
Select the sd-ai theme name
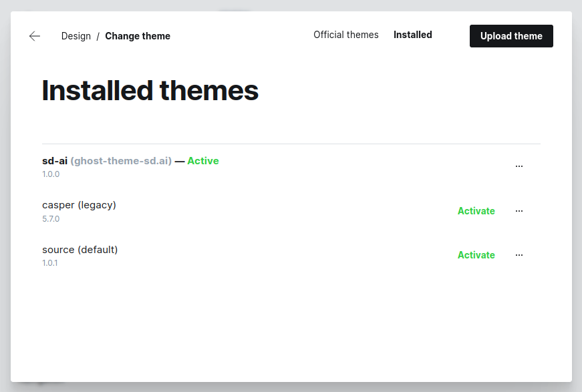(55, 161)
